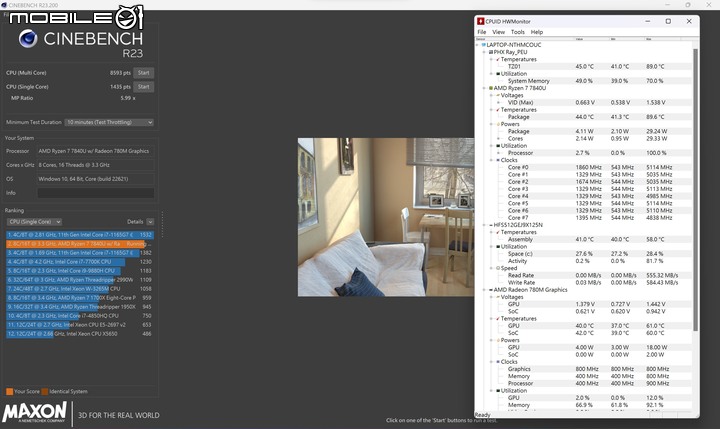The width and height of the screenshot is (720, 429).
Task: Collapse the AMD Radeon 780M Graphics node
Action: (484, 290)
